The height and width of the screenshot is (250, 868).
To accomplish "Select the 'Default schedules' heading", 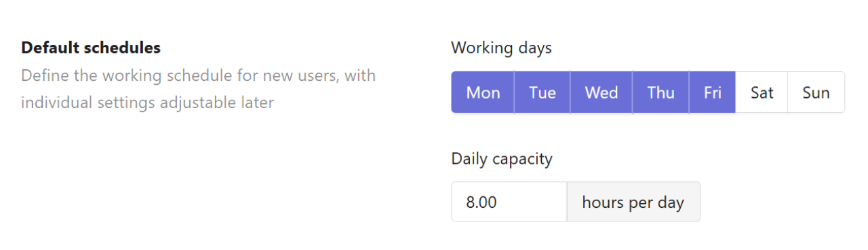I will tap(91, 48).
